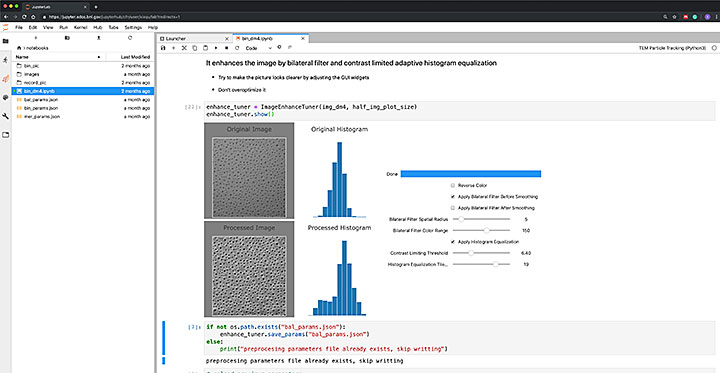
Task: Click the Processed Image thumbnail
Action: coord(249,275)
